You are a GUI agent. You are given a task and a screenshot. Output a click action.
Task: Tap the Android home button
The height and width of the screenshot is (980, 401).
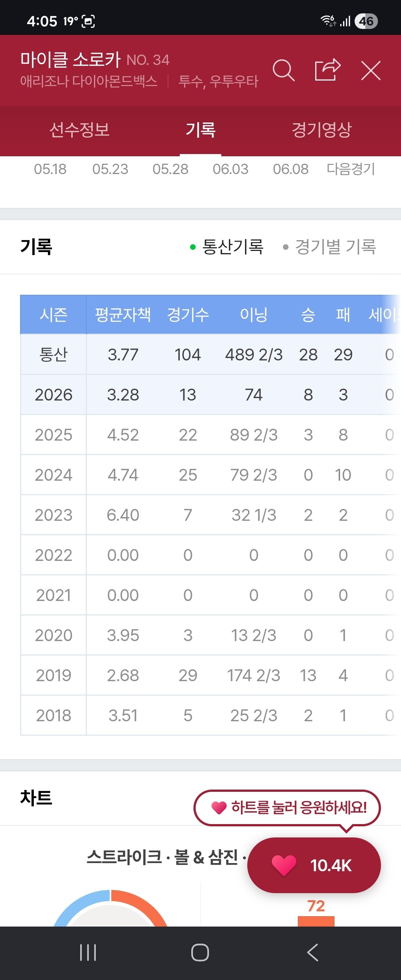[200, 952]
